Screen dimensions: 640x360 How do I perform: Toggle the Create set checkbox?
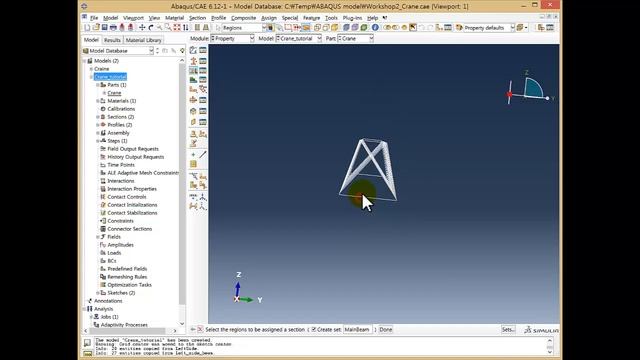click(313, 329)
